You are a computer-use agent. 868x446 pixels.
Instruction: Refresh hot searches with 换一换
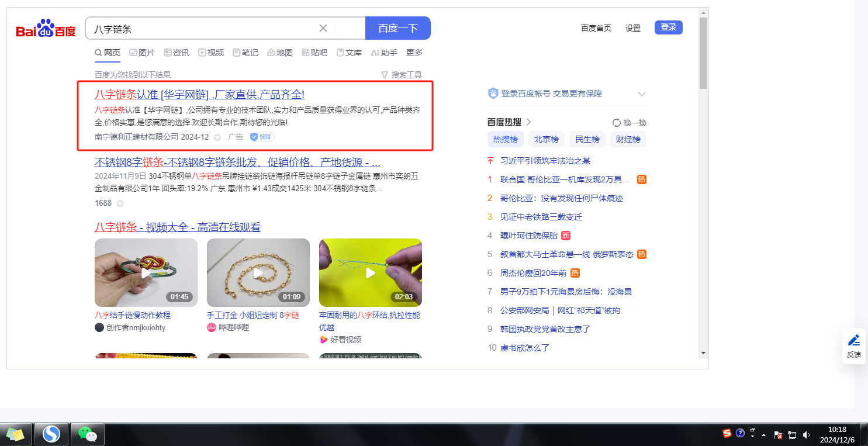click(630, 123)
